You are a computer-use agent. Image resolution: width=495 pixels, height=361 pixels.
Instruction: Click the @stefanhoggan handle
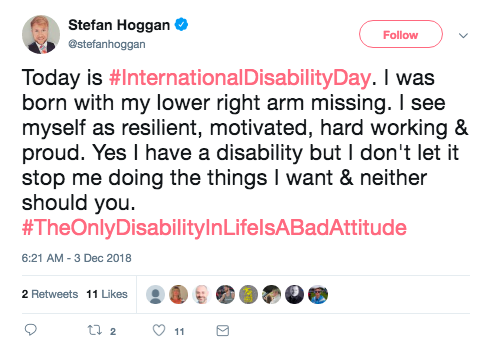click(x=107, y=44)
